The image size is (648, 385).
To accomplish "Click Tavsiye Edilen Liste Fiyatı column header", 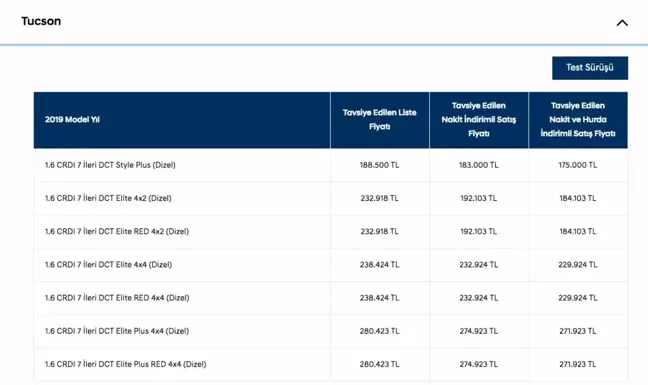I will coord(379,119).
